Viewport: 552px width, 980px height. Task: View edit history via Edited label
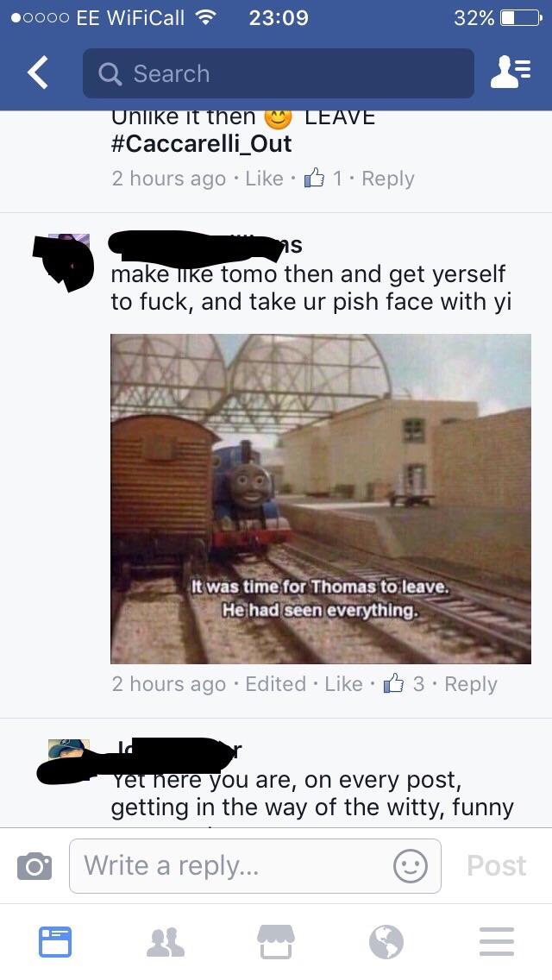pyautogui.click(x=276, y=684)
